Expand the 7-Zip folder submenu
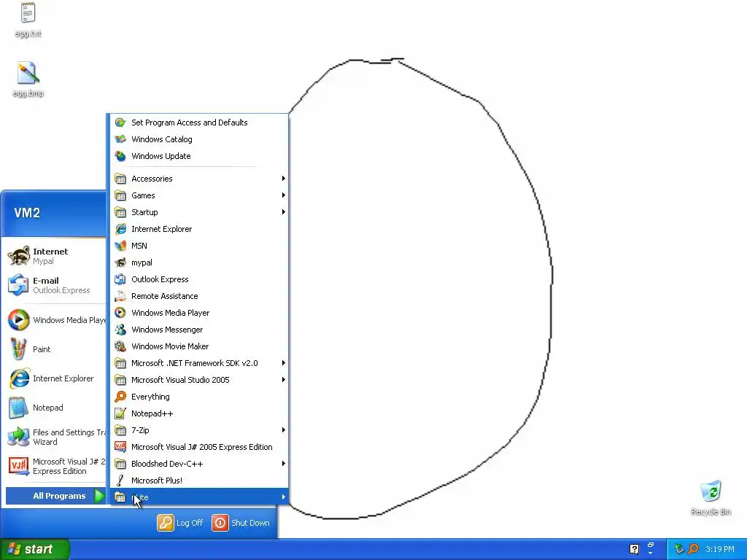 (198, 430)
